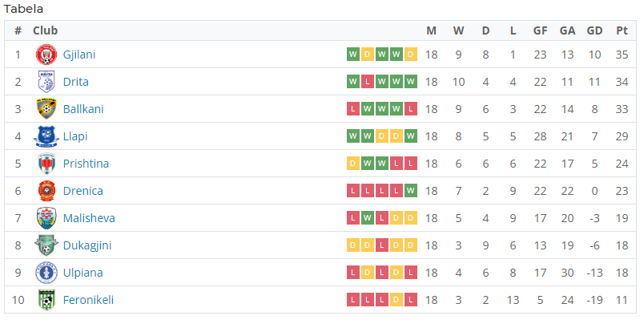This screenshot has height=324, width=644.
Task: Click the Club column header
Action: 45,30
